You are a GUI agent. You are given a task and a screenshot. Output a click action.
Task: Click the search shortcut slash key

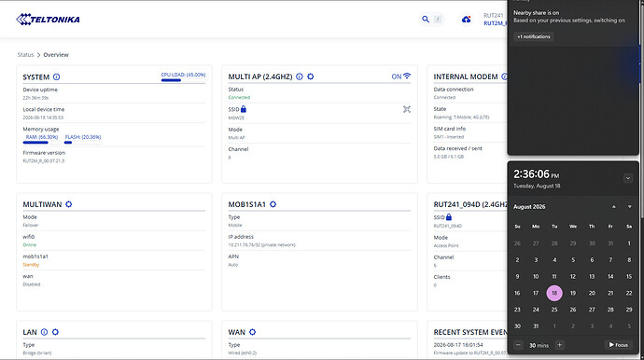click(x=438, y=19)
